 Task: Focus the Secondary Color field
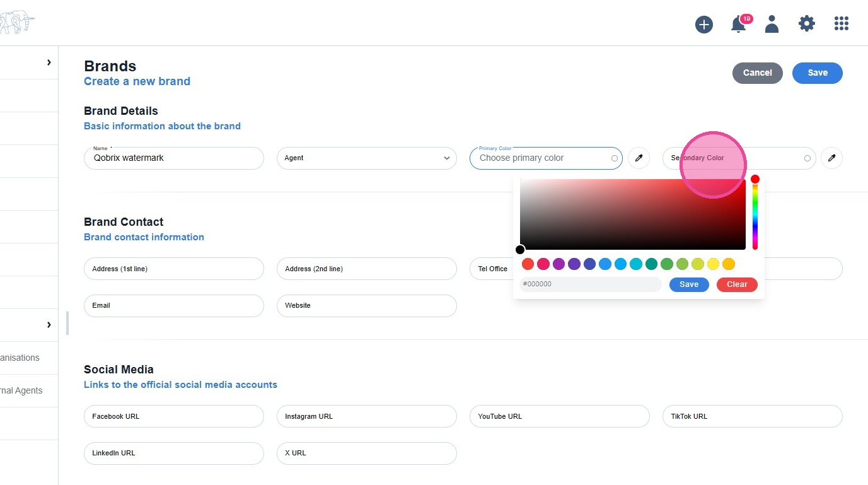click(x=739, y=158)
